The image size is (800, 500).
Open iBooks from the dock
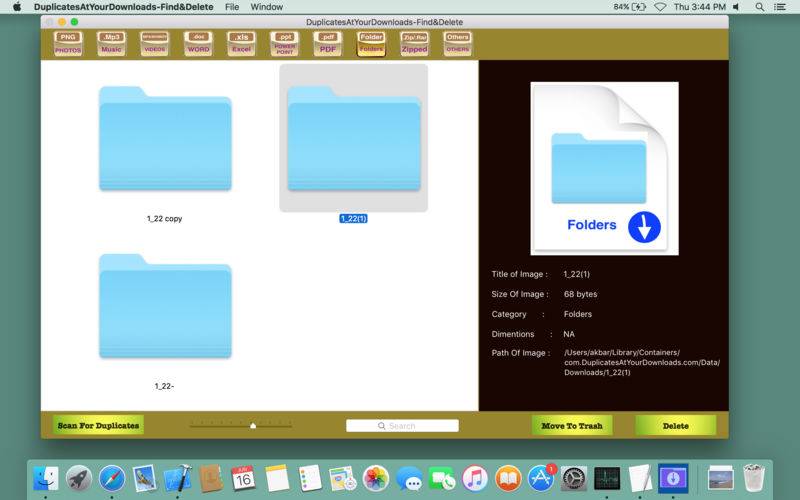(x=508, y=479)
